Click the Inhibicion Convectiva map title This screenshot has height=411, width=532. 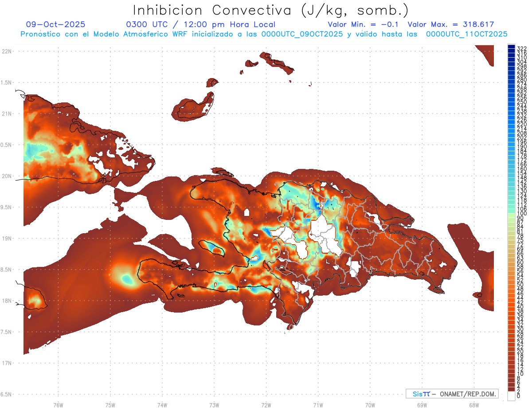click(x=270, y=10)
